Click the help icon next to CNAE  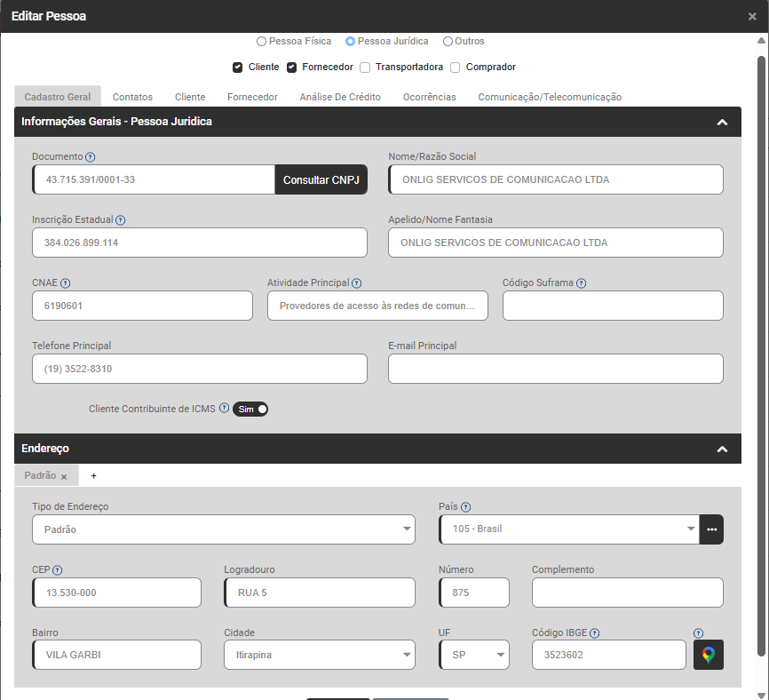tap(66, 283)
